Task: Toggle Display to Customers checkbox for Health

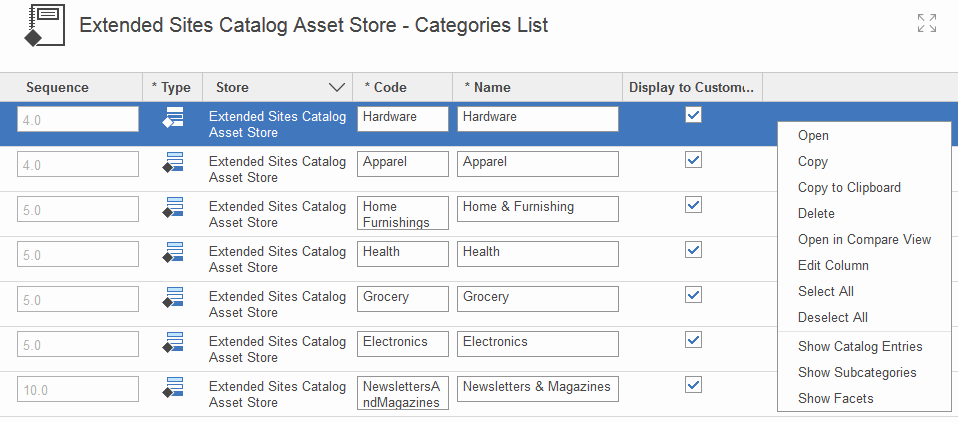Action: [693, 250]
